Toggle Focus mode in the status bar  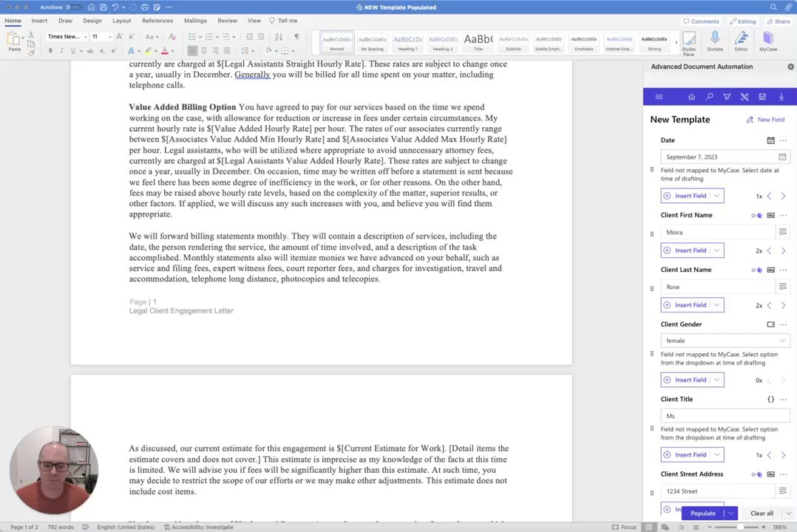(624, 527)
